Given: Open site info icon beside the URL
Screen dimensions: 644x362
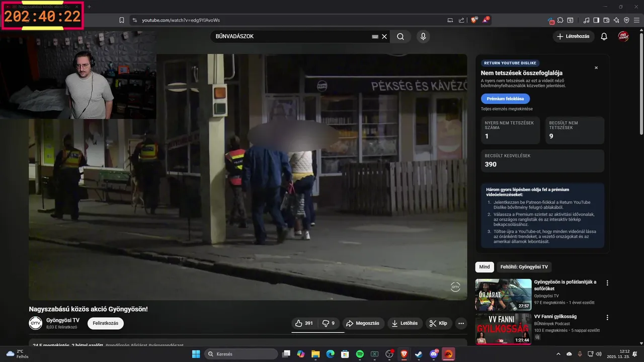Looking at the screenshot, I should 134,20.
